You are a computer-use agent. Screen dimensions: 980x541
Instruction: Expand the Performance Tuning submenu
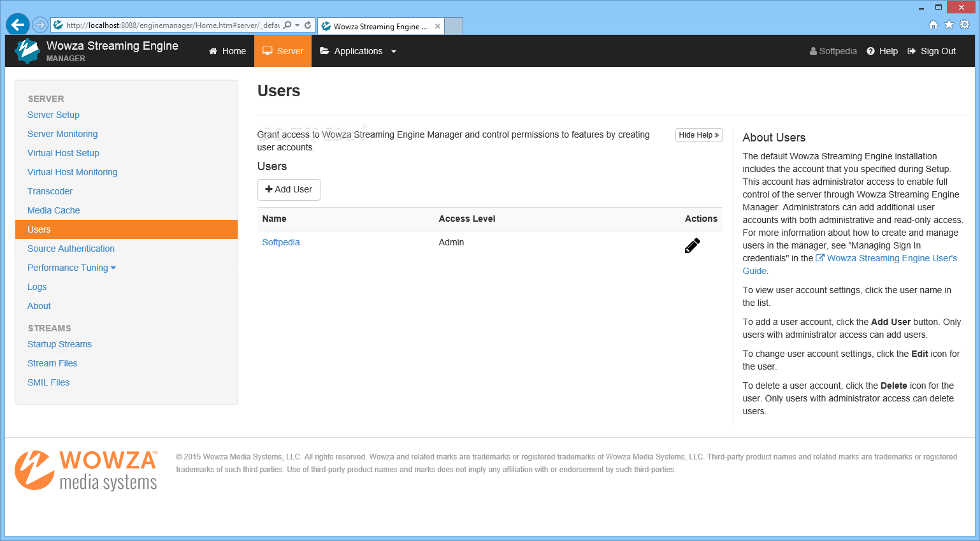pyautogui.click(x=71, y=268)
